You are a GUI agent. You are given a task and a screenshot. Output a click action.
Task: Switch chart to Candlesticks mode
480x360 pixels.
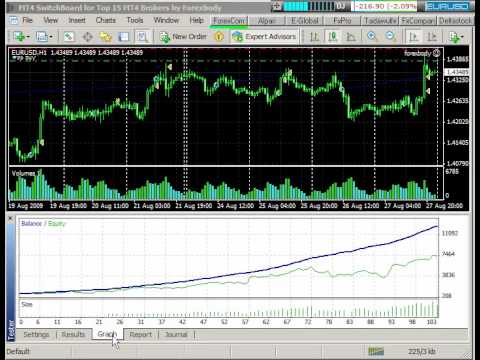click(x=333, y=37)
